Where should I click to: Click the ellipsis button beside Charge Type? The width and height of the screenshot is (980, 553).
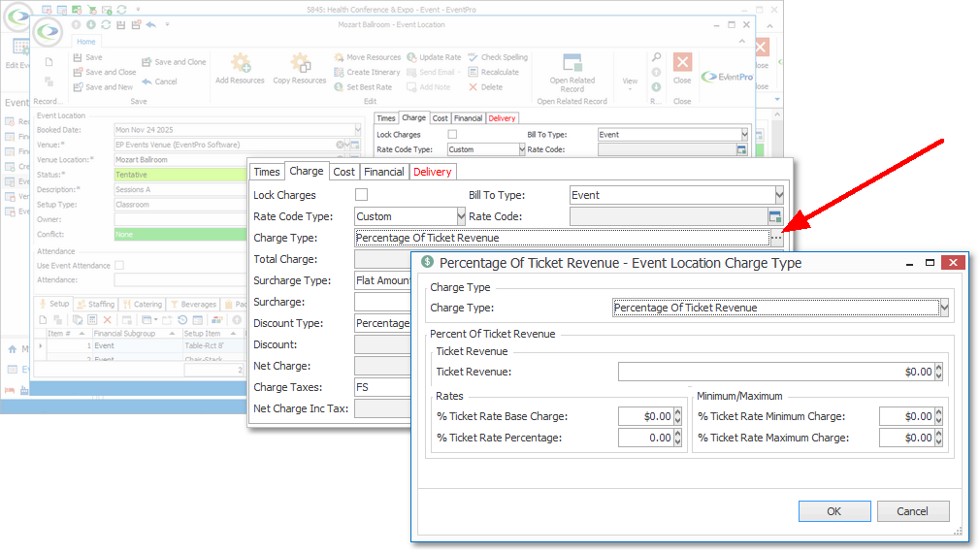pyautogui.click(x=776, y=238)
